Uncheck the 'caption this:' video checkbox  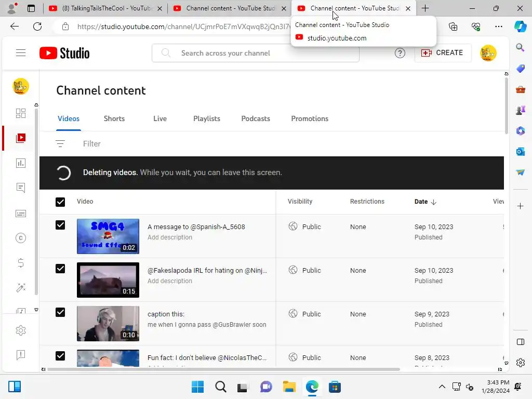click(60, 312)
